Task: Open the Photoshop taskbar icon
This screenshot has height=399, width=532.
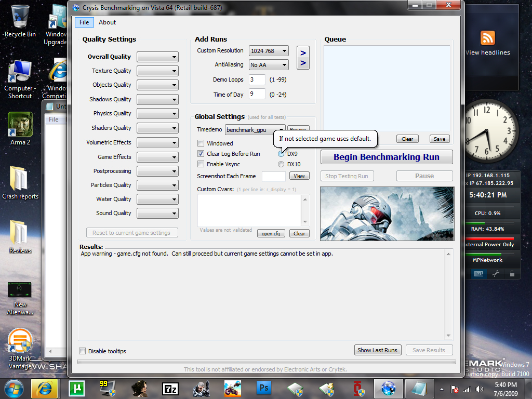Action: 263,388
